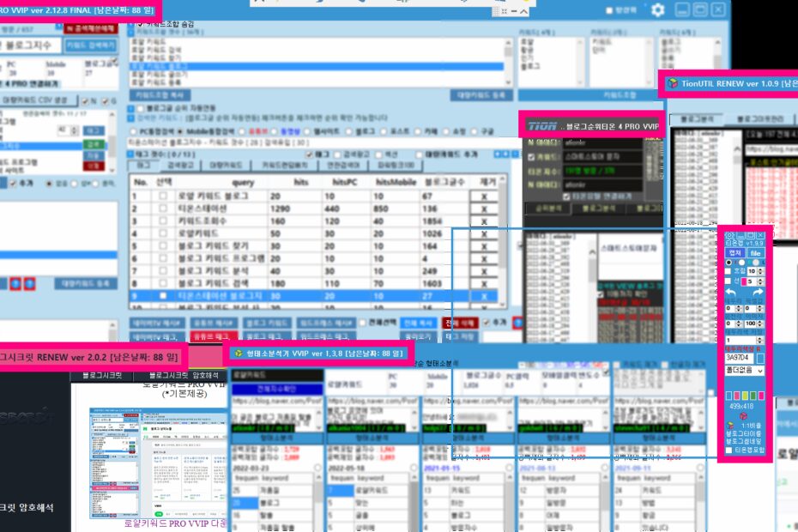The image size is (798, 532).
Task: Open the settings gear in the main title bar
Action: [658, 9]
